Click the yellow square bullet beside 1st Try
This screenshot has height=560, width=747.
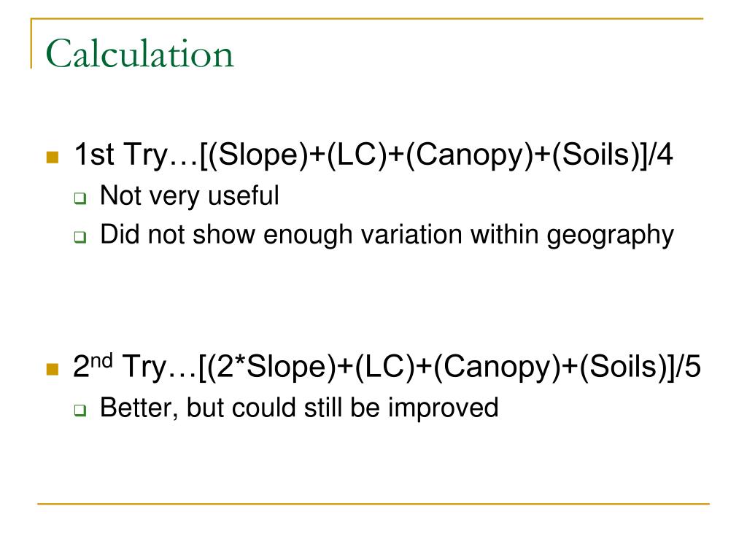53,157
